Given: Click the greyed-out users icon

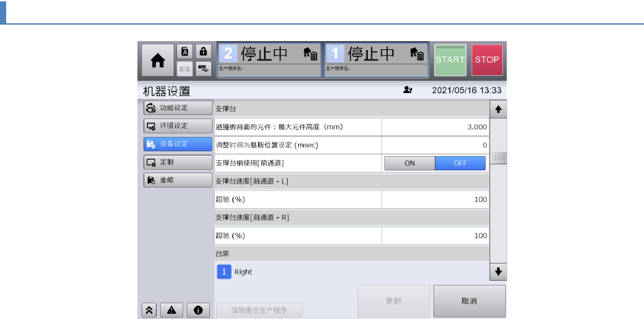Looking at the screenshot, I should 185,69.
